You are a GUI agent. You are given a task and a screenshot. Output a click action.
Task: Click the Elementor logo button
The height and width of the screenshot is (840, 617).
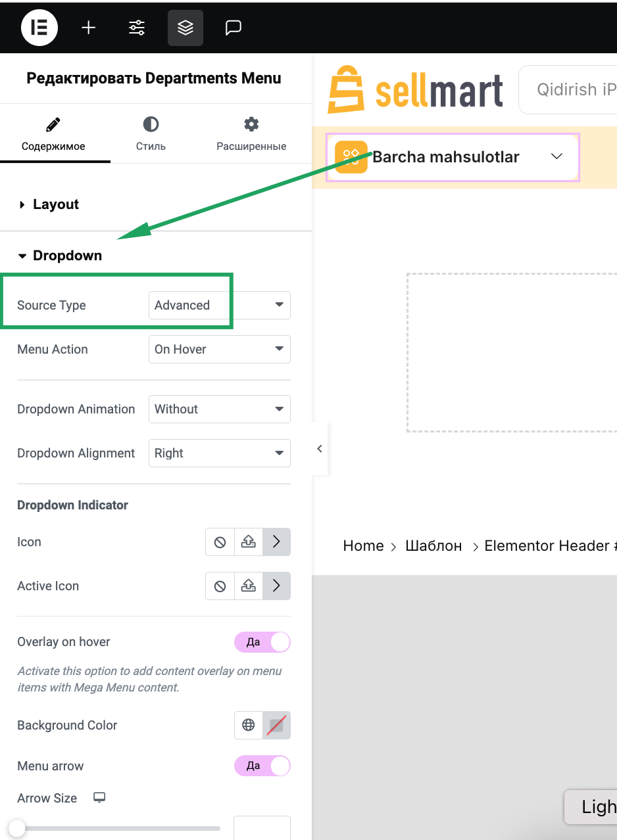tap(39, 28)
